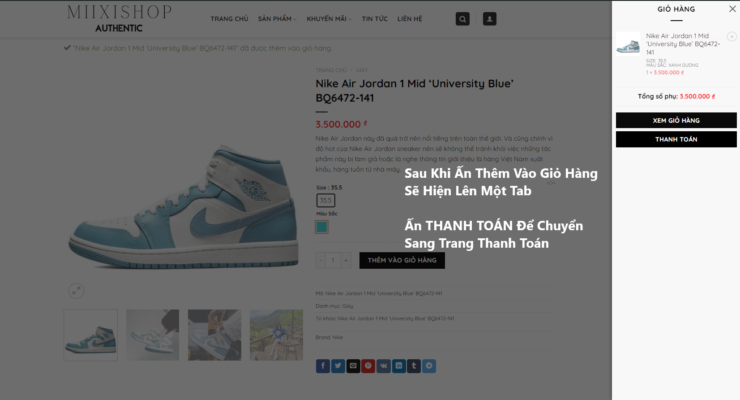
Task: Go to Trang Chủ menu item
Action: click(x=229, y=19)
